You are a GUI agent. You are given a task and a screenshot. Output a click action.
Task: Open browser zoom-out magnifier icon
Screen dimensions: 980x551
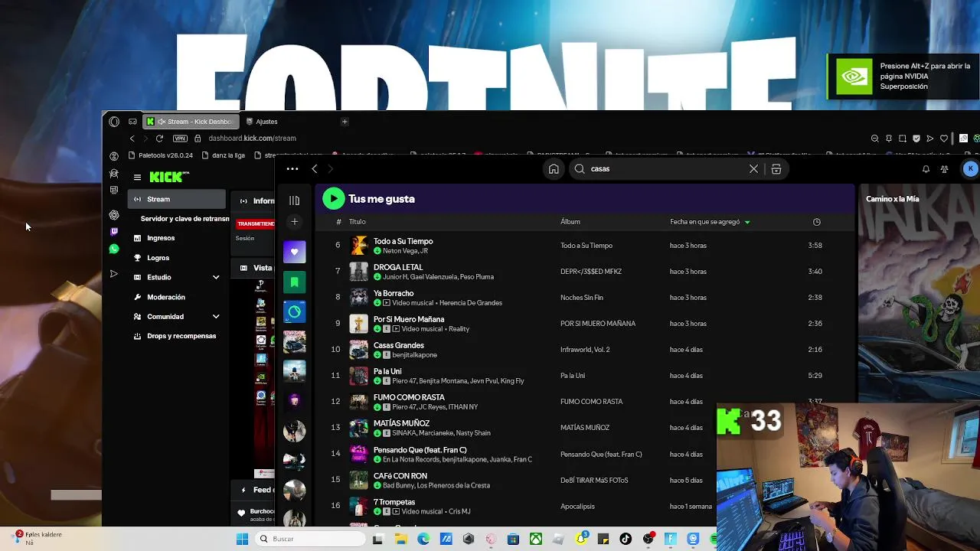pyautogui.click(x=874, y=139)
